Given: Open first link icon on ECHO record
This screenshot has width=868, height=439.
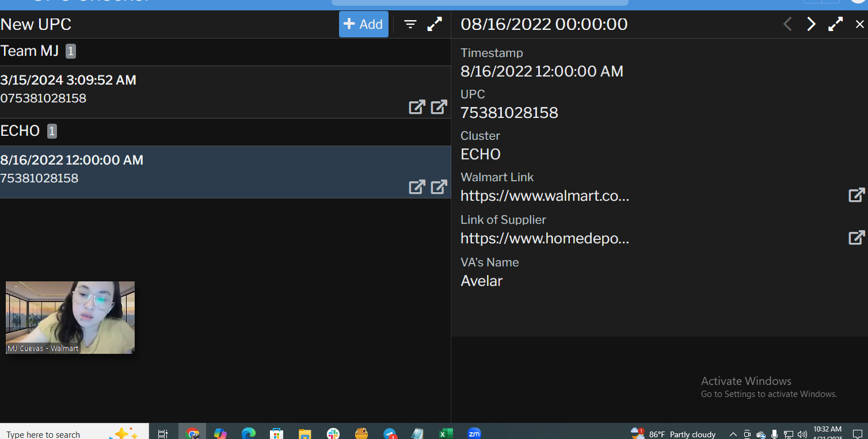Looking at the screenshot, I should 417,187.
